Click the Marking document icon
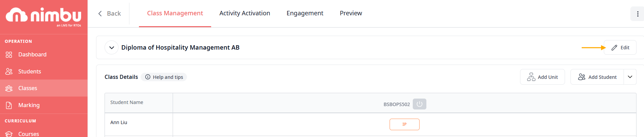Screen dimensions: 644x137 click(9, 105)
